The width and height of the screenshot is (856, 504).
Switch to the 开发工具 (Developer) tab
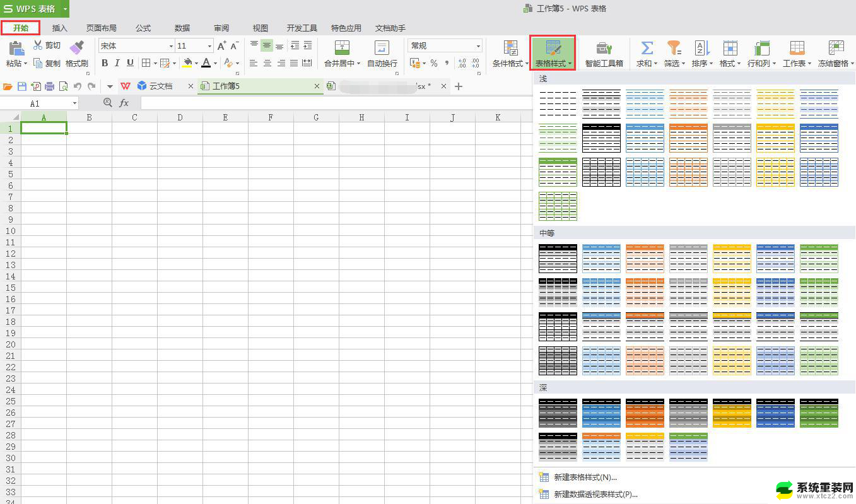click(x=302, y=28)
